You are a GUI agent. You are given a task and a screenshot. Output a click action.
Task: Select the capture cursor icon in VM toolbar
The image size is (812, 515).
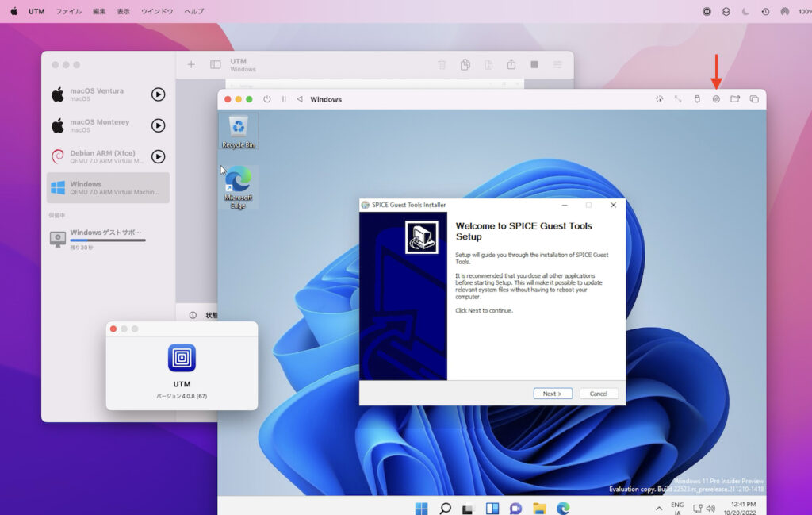[660, 98]
